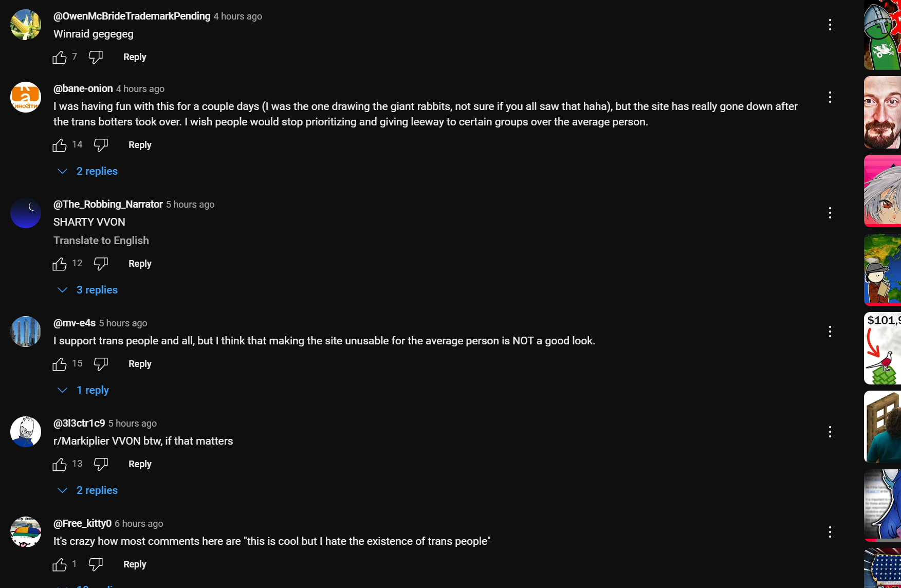Click Reply on @Free_kitty0's comment

135,564
